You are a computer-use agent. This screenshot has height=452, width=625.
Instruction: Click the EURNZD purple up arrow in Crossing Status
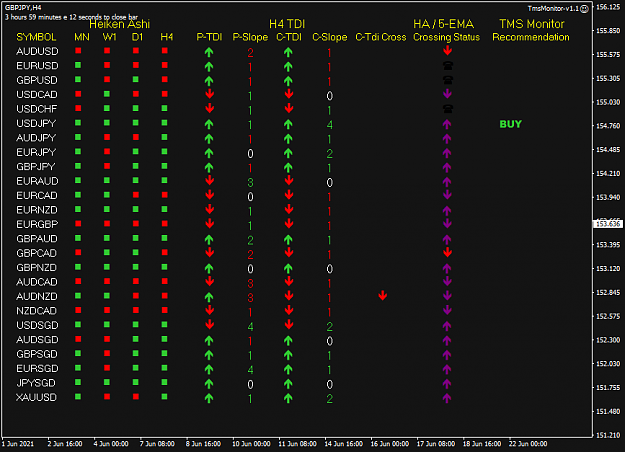tap(447, 210)
